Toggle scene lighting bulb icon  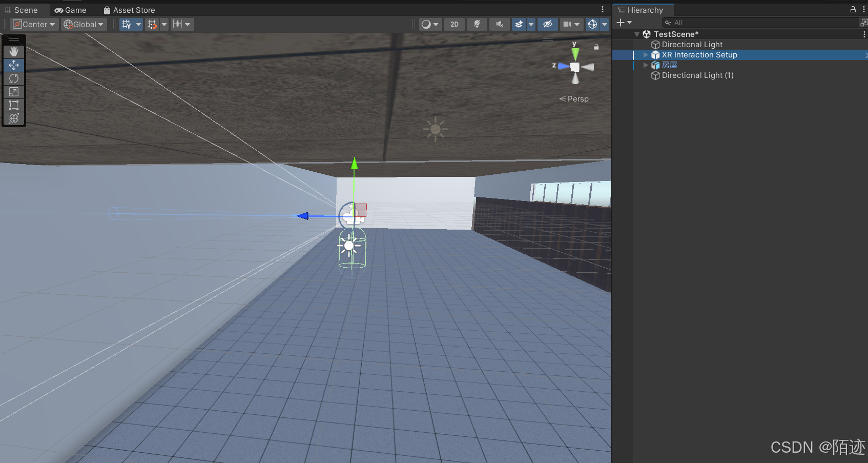tap(477, 24)
